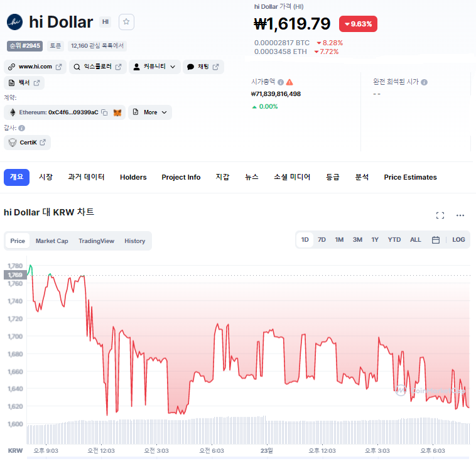Expand the More contracts dropdown

(150, 112)
